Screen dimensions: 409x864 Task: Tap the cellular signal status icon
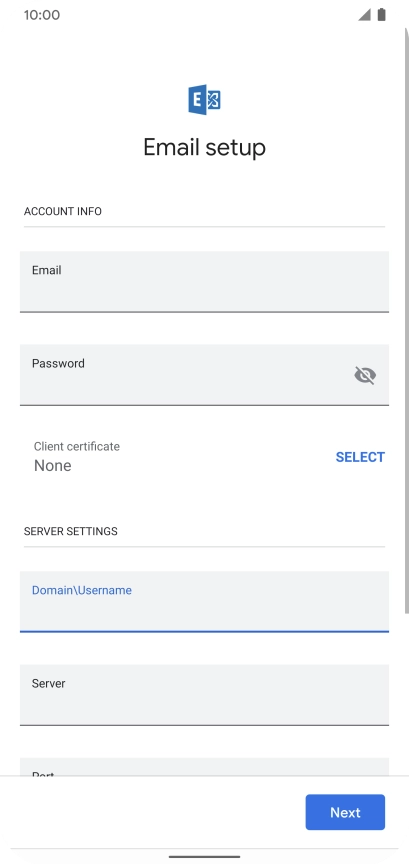coord(364,15)
